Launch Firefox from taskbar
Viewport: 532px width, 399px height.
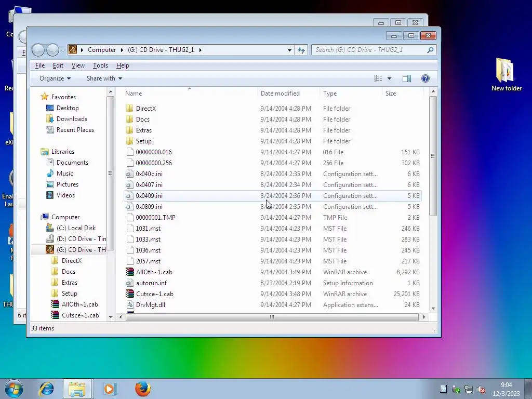coord(142,389)
